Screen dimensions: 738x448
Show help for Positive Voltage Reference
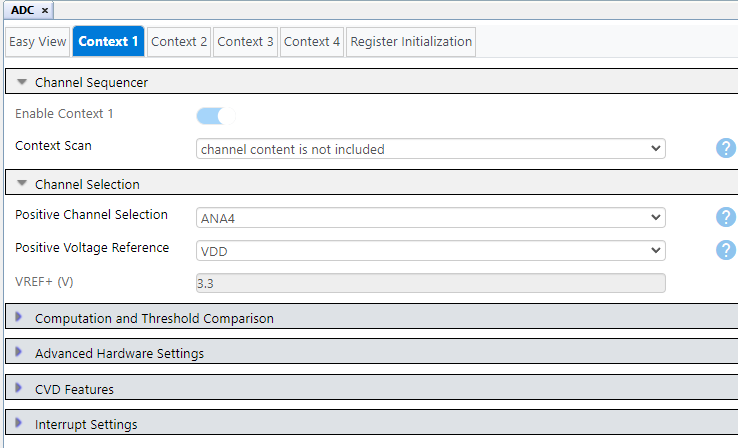click(x=726, y=251)
